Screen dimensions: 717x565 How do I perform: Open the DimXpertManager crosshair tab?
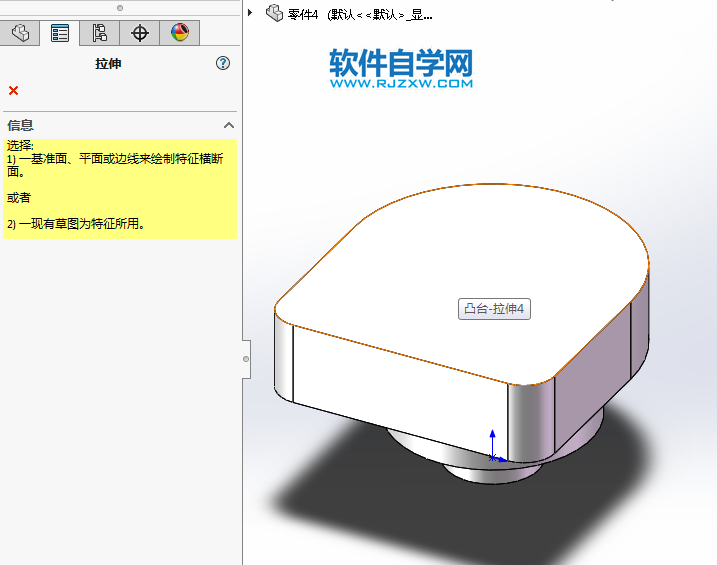pyautogui.click(x=139, y=33)
